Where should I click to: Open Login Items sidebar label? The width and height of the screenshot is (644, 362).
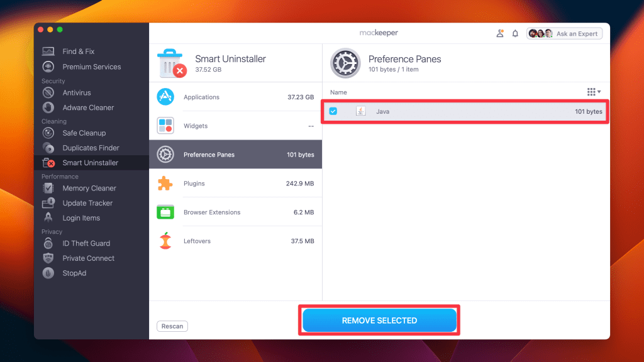pos(81,218)
